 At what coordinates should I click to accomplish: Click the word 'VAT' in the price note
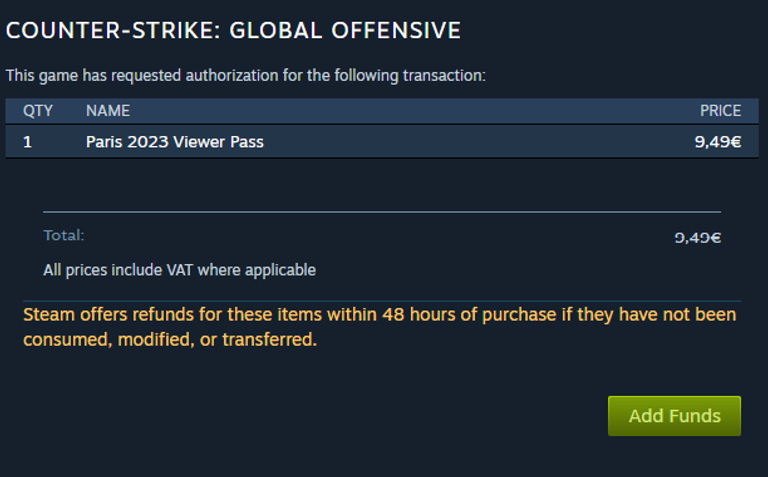coord(180,270)
